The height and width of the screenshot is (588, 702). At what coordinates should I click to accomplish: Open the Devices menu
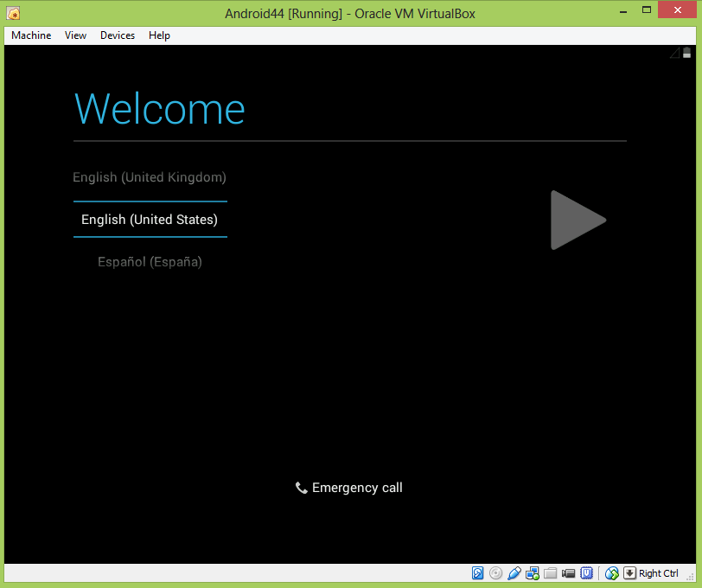[118, 35]
